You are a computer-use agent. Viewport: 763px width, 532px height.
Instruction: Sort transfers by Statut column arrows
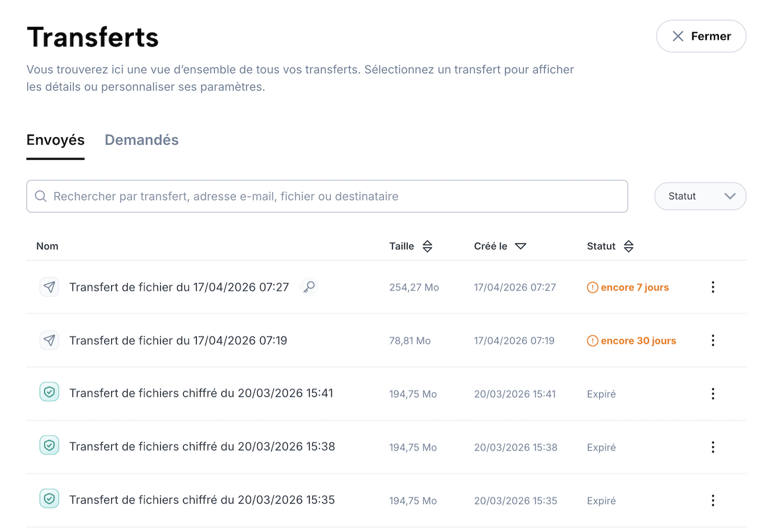pos(628,246)
